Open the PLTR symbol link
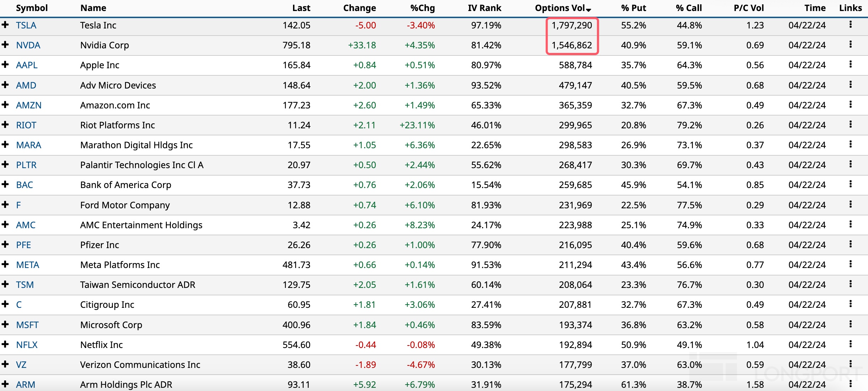 [x=26, y=165]
